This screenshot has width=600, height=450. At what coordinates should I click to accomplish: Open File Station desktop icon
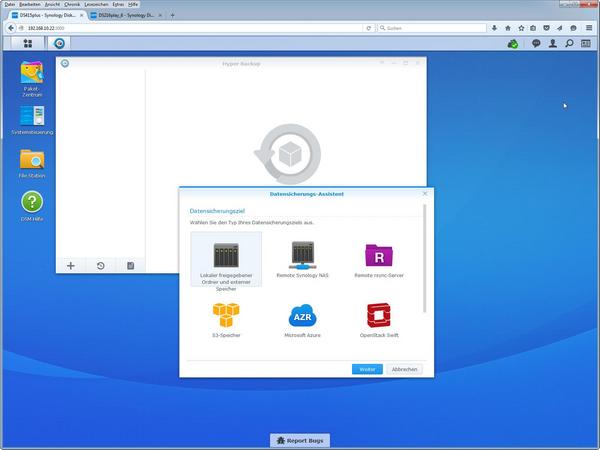click(x=32, y=164)
